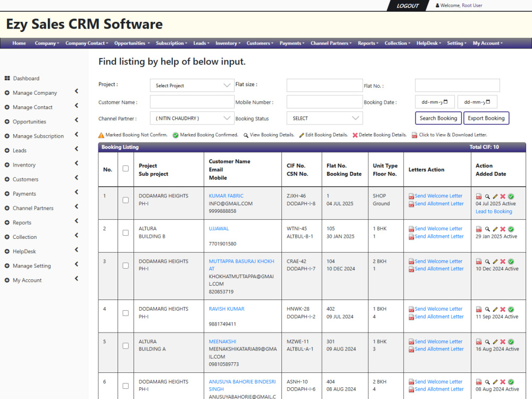The image size is (532, 399).
Task: Check the box for Kumar Fabric booking
Action: [126, 200]
